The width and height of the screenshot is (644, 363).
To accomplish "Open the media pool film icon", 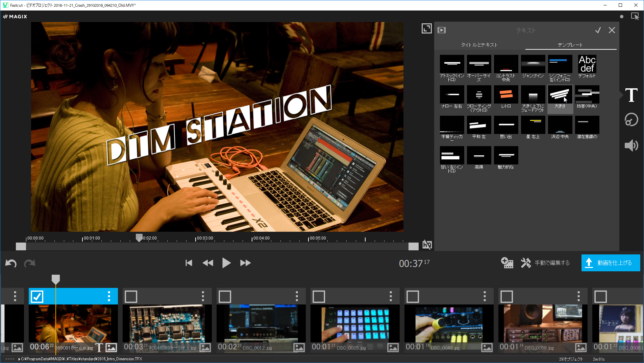I will pyautogui.click(x=442, y=30).
